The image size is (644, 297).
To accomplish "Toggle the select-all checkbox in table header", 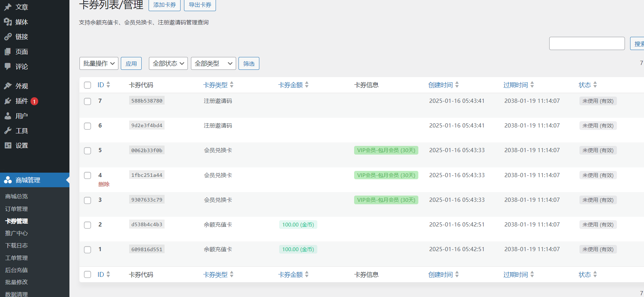I will point(87,85).
